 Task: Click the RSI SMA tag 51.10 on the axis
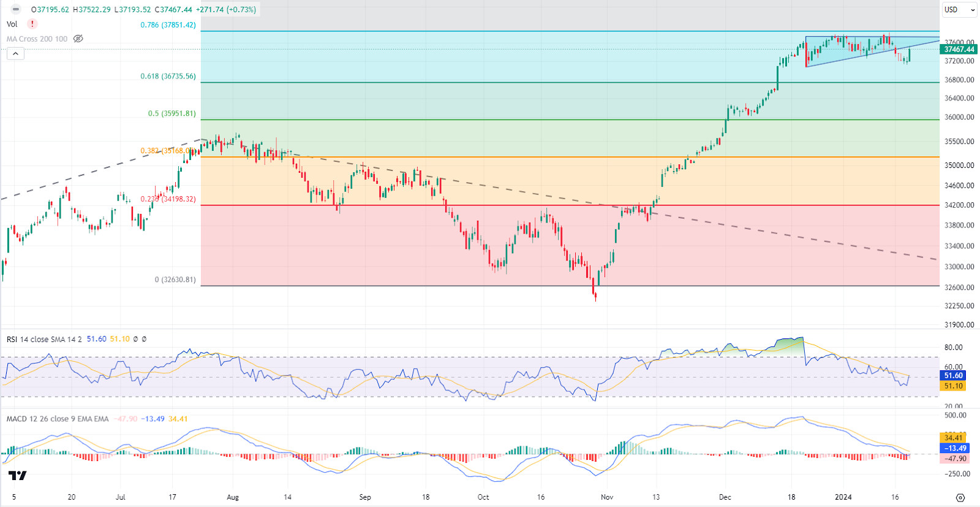pos(953,386)
